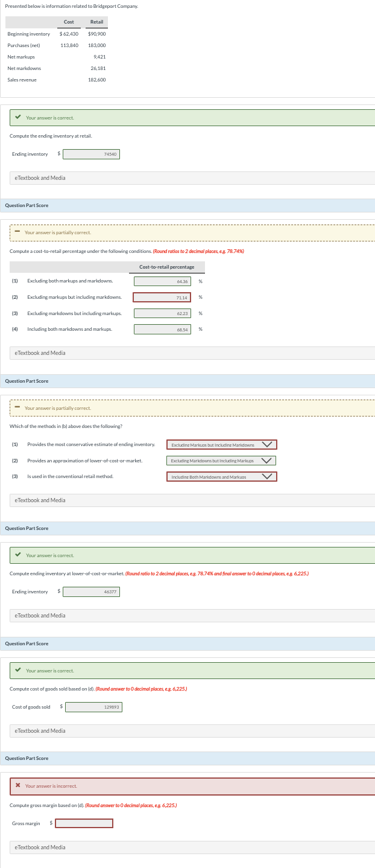Open eTextbook and Media below the 46377 ending inventory field

point(193,615)
